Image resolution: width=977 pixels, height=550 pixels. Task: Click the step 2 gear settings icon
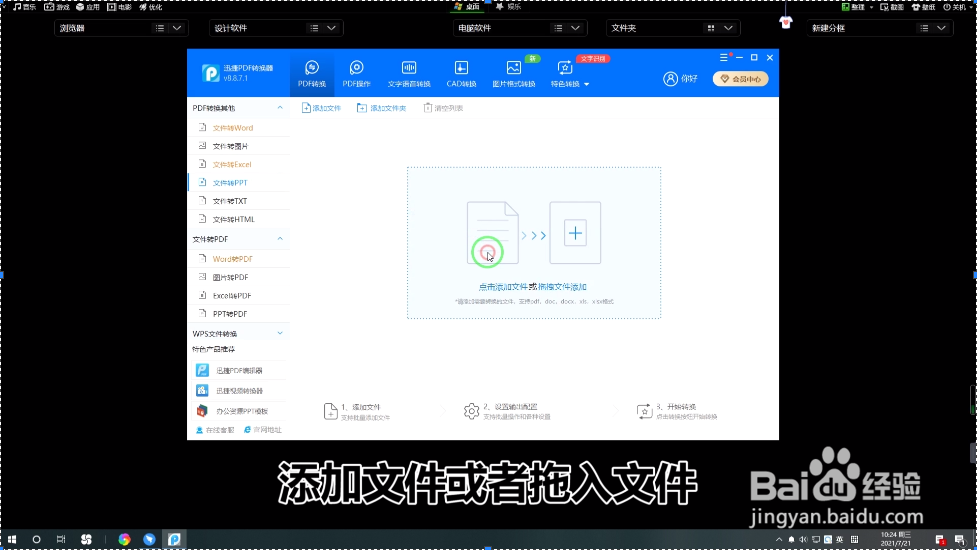[472, 411]
